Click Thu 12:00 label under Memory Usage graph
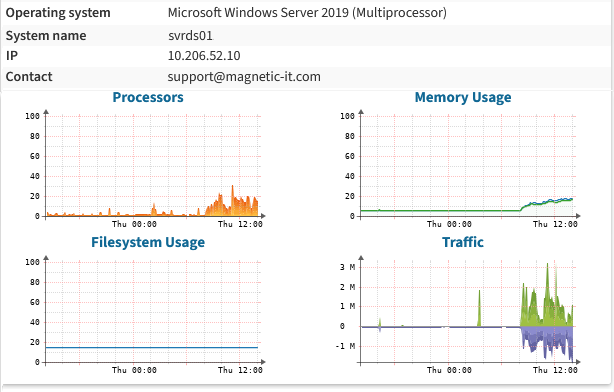This screenshot has width=614, height=392. coord(555,224)
